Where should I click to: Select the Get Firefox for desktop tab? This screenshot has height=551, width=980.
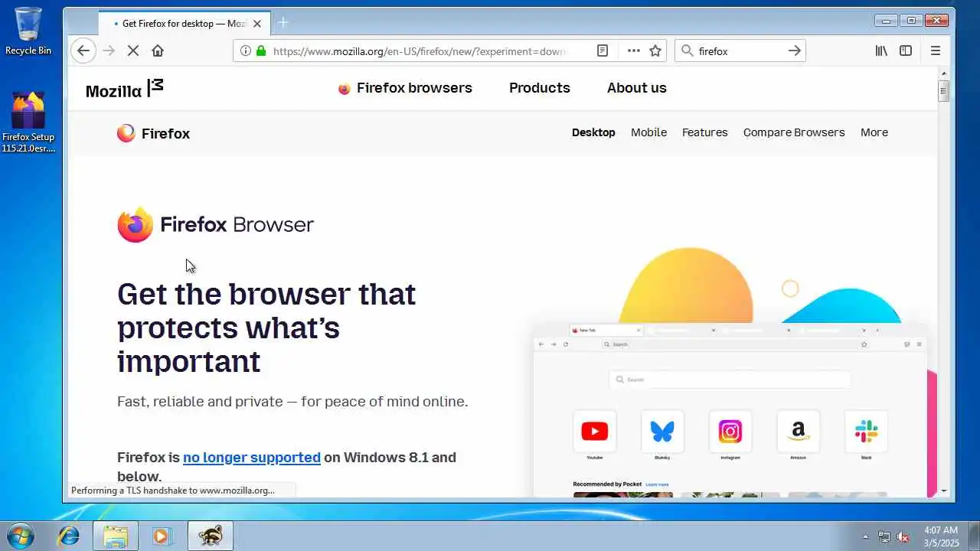pos(183,24)
